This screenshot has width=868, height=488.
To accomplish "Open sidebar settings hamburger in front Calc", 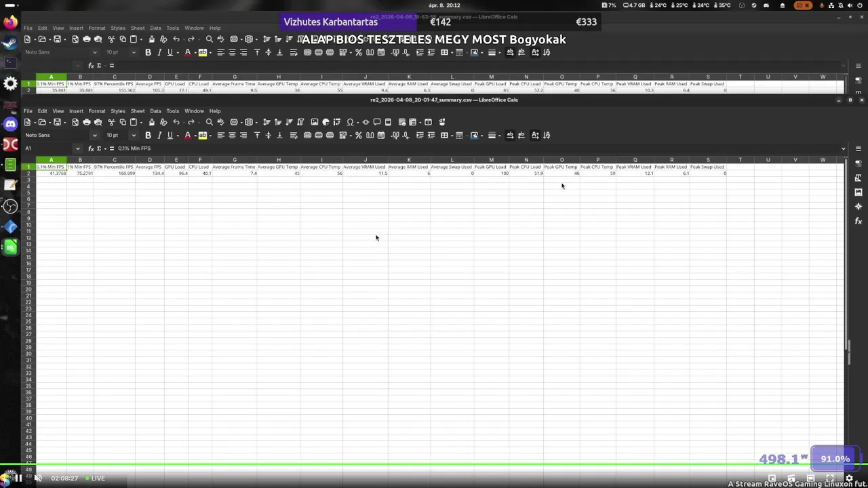I will coord(859,148).
